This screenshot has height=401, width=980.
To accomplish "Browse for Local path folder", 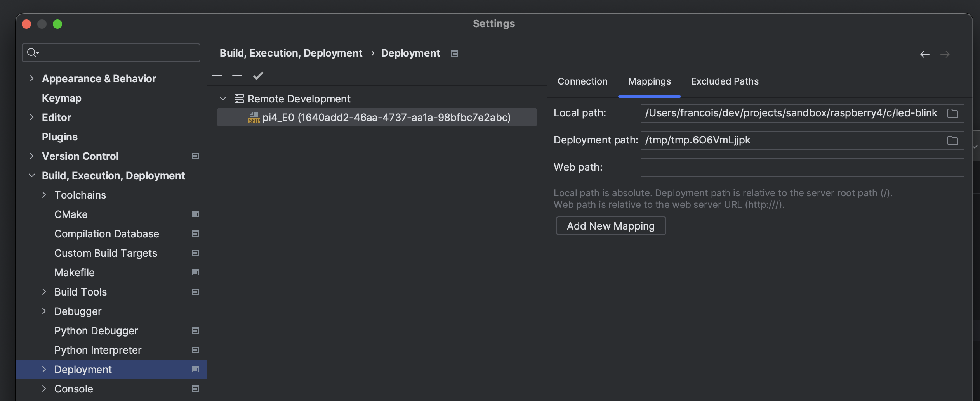I will point(952,113).
